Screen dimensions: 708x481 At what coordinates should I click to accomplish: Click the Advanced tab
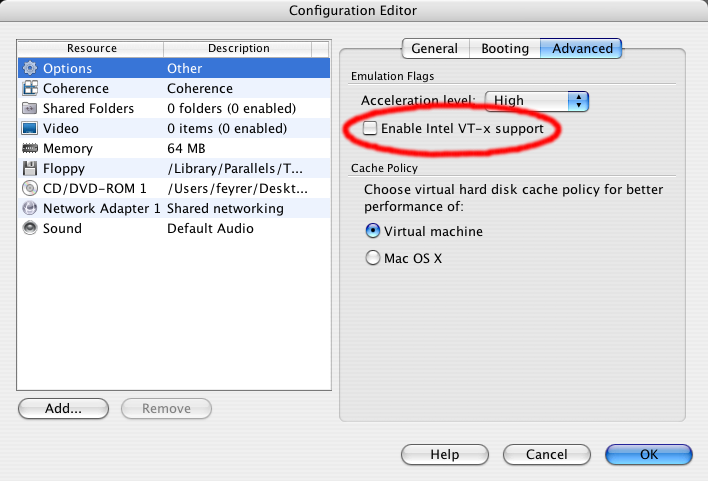(582, 48)
